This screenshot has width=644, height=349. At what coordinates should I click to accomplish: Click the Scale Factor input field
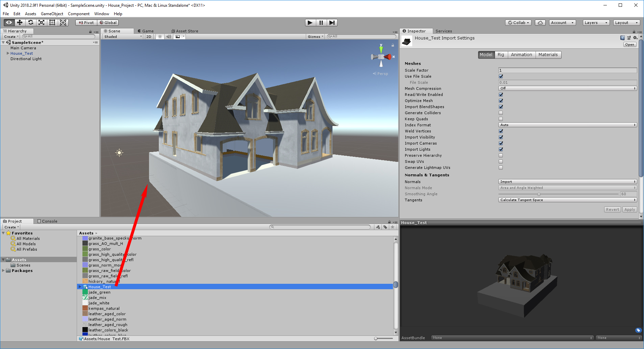[x=568, y=70]
